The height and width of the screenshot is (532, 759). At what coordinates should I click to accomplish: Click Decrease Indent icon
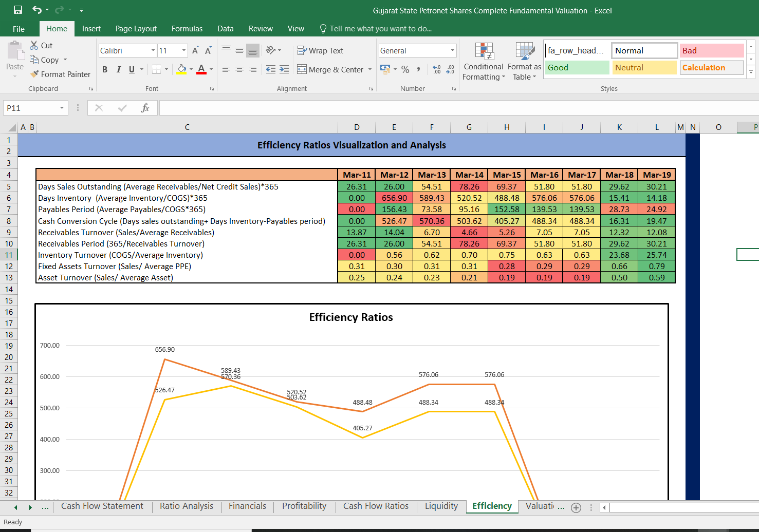(x=271, y=69)
